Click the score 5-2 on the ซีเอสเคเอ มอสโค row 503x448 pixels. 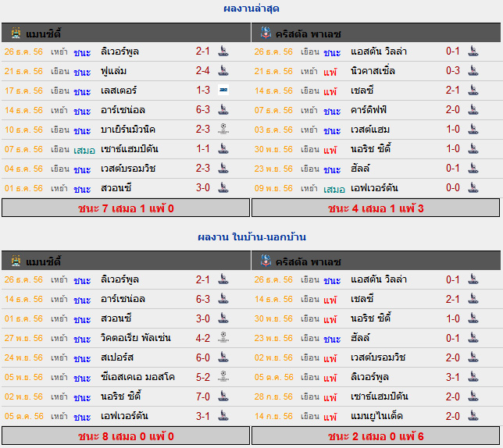203,377
